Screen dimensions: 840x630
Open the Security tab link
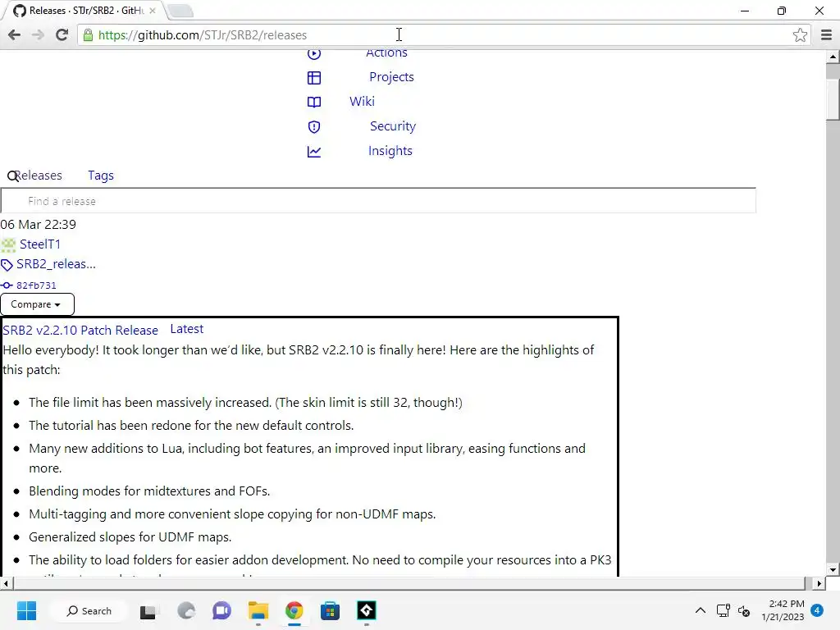393,126
